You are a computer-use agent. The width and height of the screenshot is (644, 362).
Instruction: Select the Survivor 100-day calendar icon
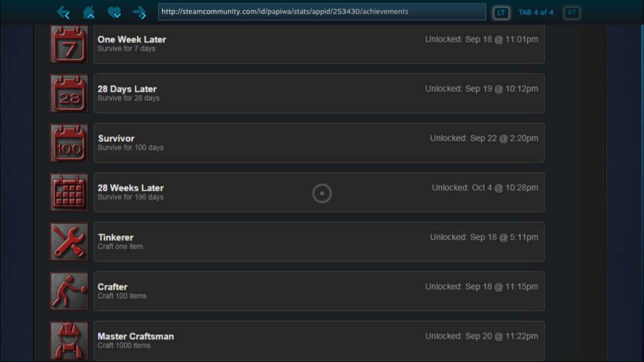pos(69,143)
